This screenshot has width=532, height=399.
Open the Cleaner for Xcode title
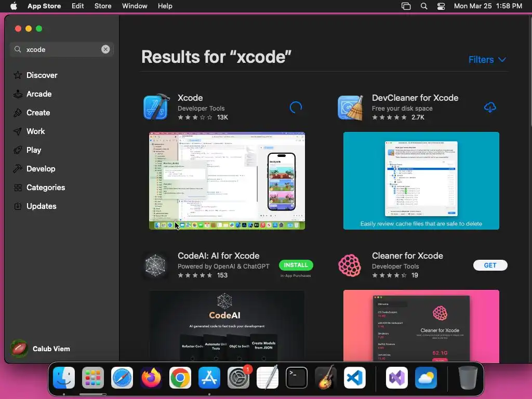[407, 256]
